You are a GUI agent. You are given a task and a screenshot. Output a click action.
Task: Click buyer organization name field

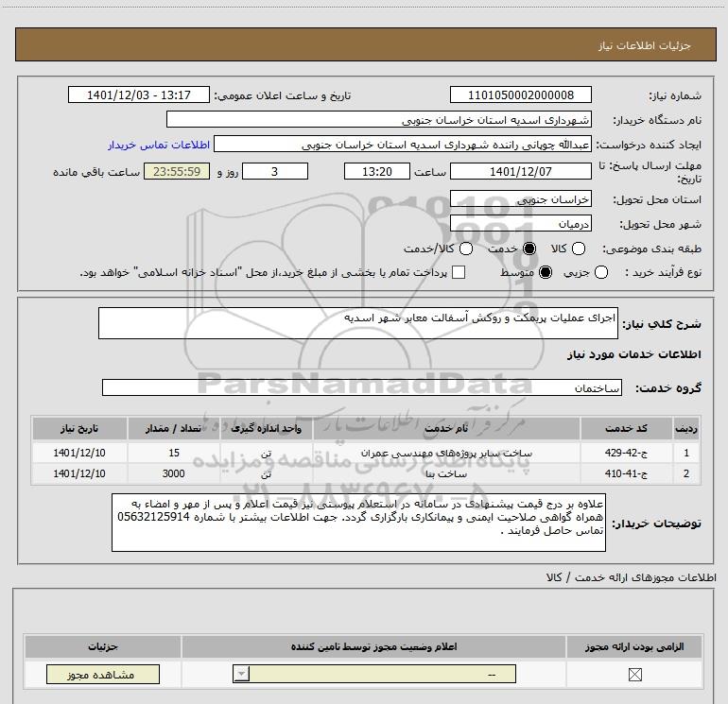tap(379, 119)
